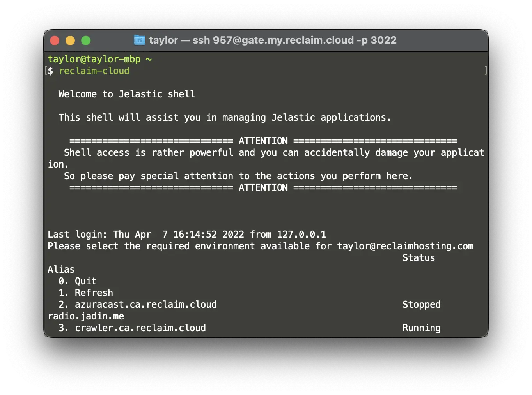Click the Stopped status text

pos(422,305)
